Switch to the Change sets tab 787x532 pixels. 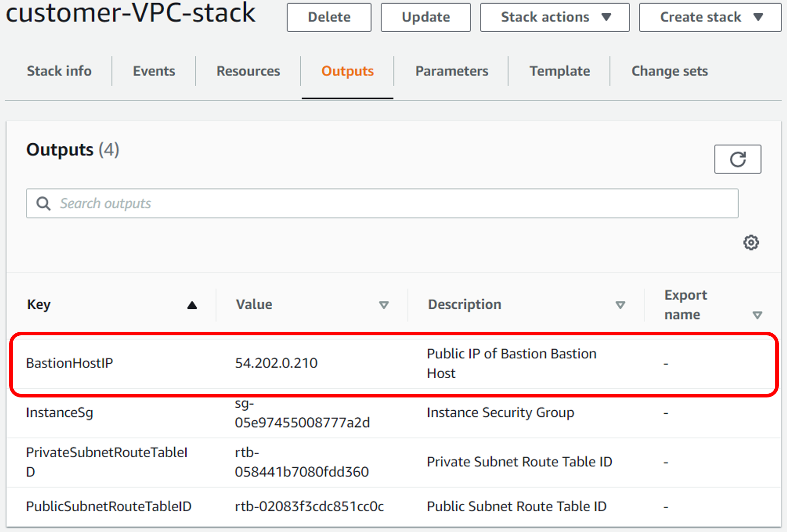click(x=669, y=71)
